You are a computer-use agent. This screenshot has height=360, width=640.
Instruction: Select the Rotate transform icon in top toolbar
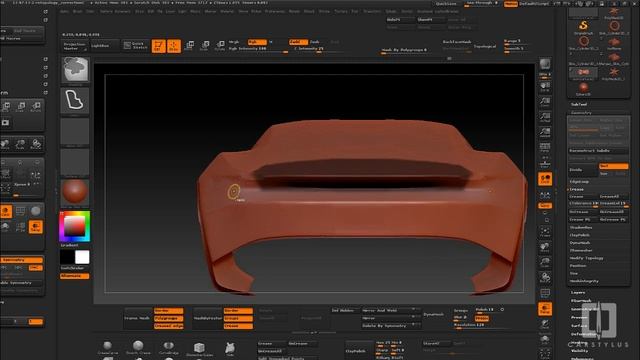pyautogui.click(x=220, y=45)
